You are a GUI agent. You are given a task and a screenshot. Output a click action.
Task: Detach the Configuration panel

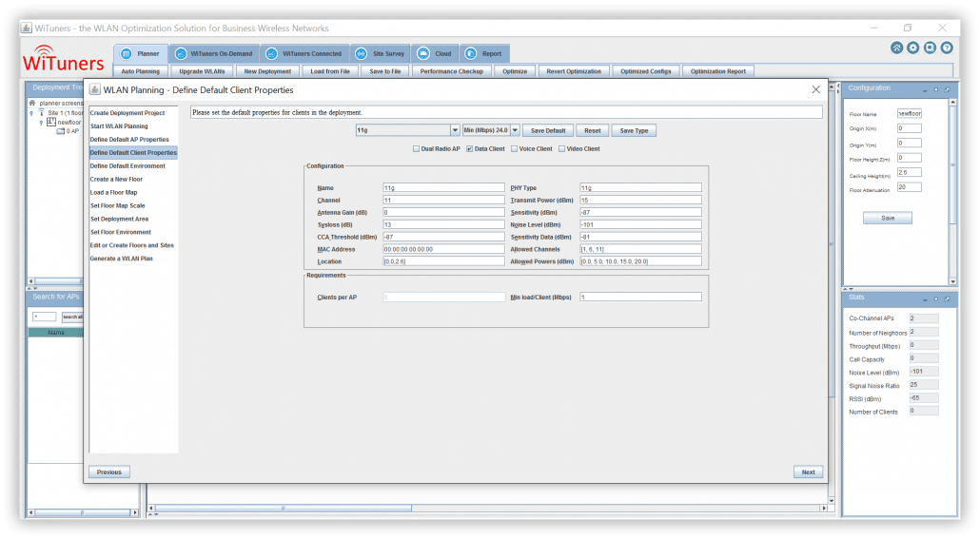click(947, 90)
